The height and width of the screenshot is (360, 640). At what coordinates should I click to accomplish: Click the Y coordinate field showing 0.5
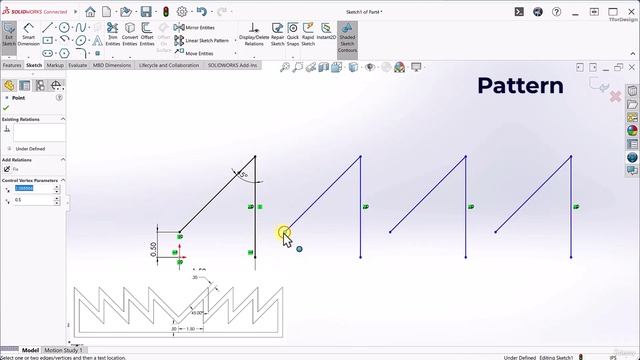pyautogui.click(x=33, y=200)
